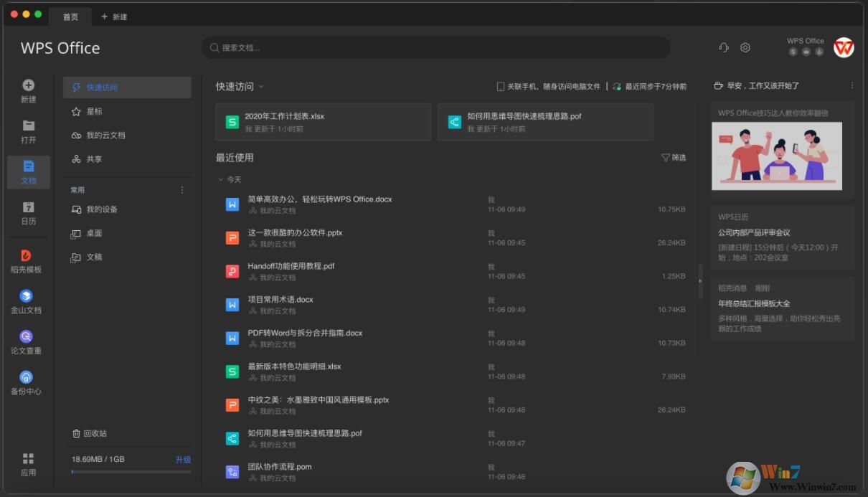Open 金山文档 icon
Image resolution: width=868 pixels, height=497 pixels.
[x=27, y=295]
